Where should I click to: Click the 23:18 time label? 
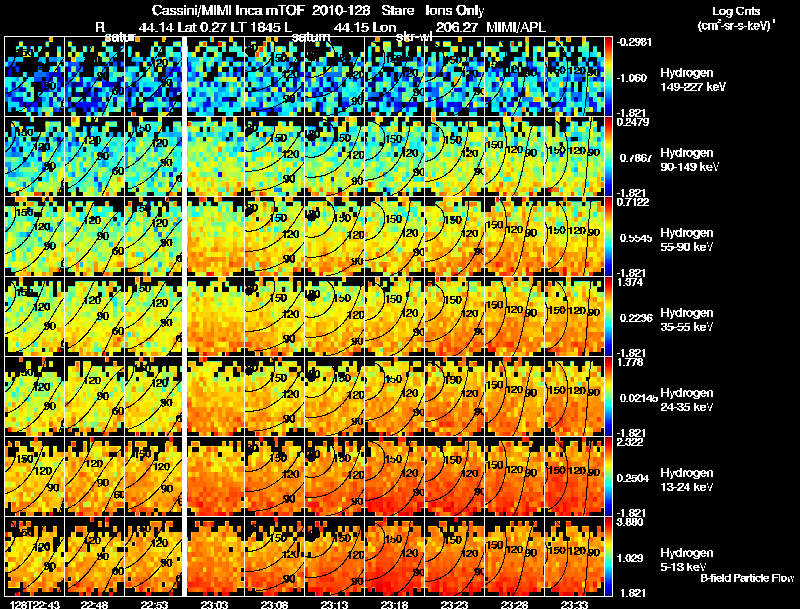point(394,604)
